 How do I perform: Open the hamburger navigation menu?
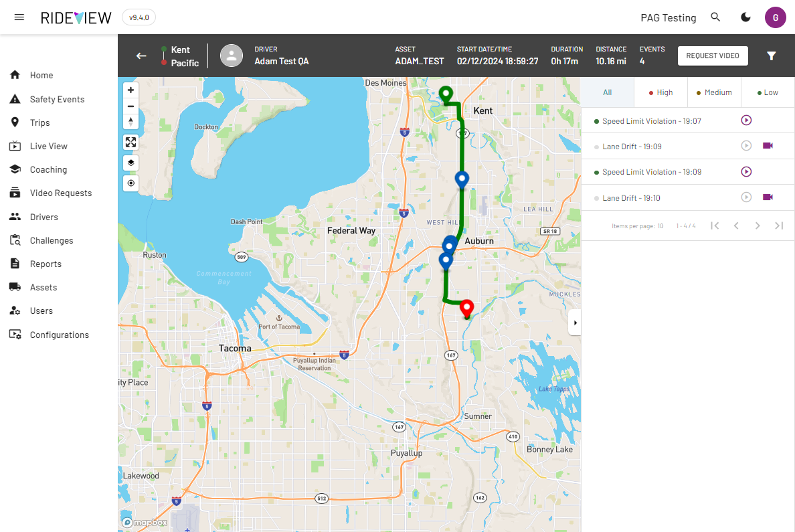pos(19,17)
